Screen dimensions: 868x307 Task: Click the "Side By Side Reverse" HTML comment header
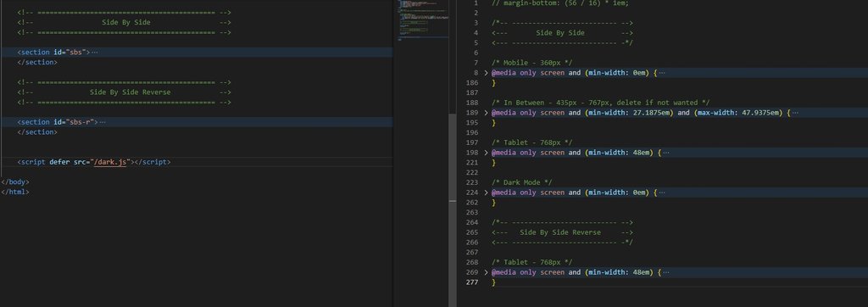tap(130, 92)
